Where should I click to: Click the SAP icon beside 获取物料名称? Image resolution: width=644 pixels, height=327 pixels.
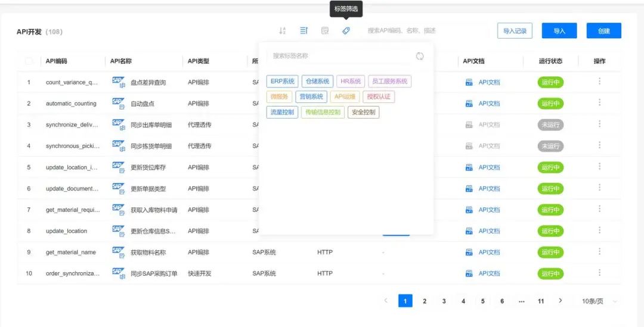(x=118, y=252)
